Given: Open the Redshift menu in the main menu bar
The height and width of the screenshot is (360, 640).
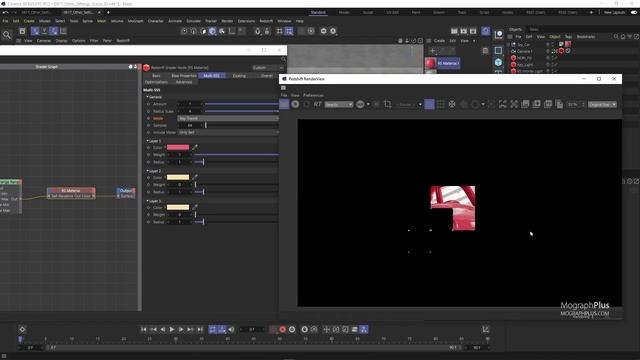Looking at the screenshot, I should click(266, 21).
